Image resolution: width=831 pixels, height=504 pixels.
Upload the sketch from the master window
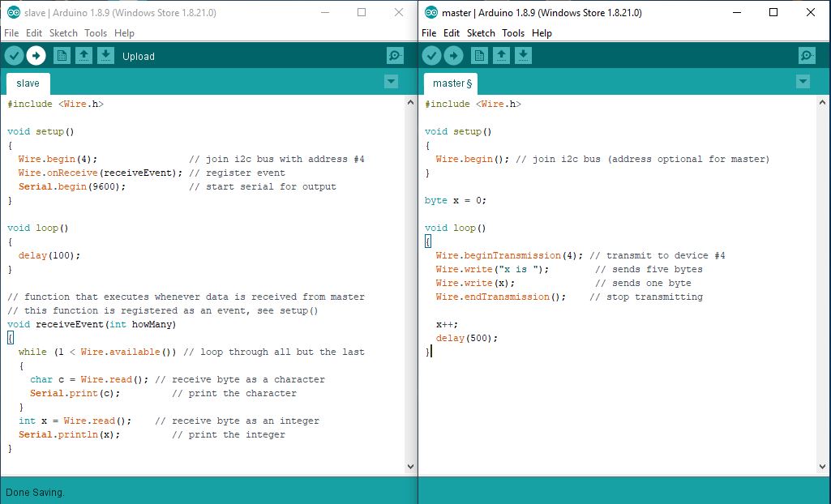tap(453, 56)
